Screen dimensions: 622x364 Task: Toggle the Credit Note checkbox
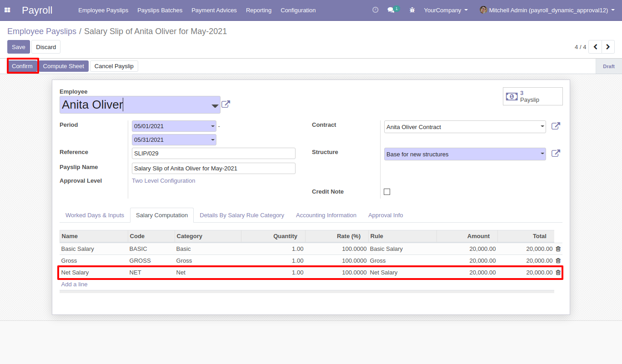pyautogui.click(x=387, y=192)
